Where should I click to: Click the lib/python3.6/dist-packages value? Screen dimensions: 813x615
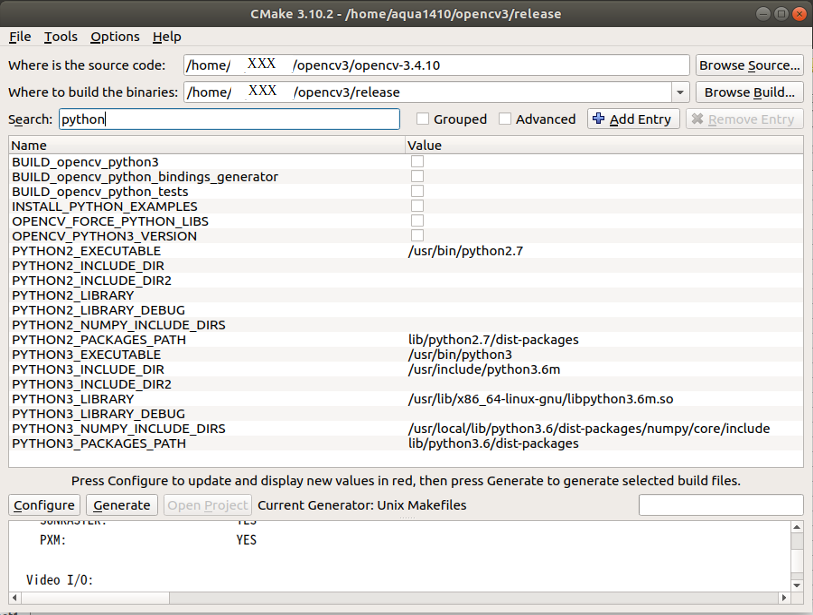[493, 443]
